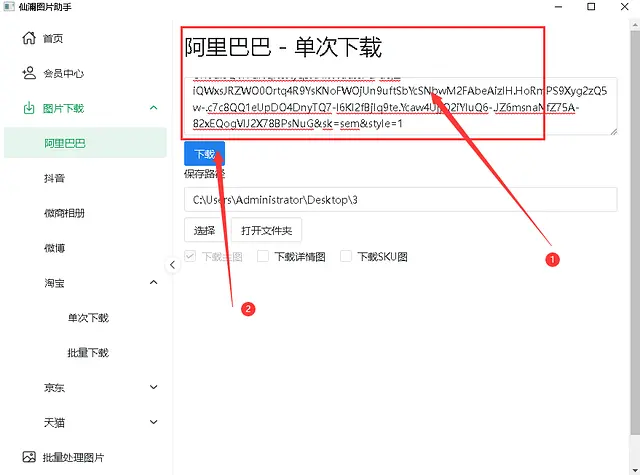This screenshot has height=475, width=640.
Task: Select 微商相册 in the sidebar
Action: tap(64, 213)
